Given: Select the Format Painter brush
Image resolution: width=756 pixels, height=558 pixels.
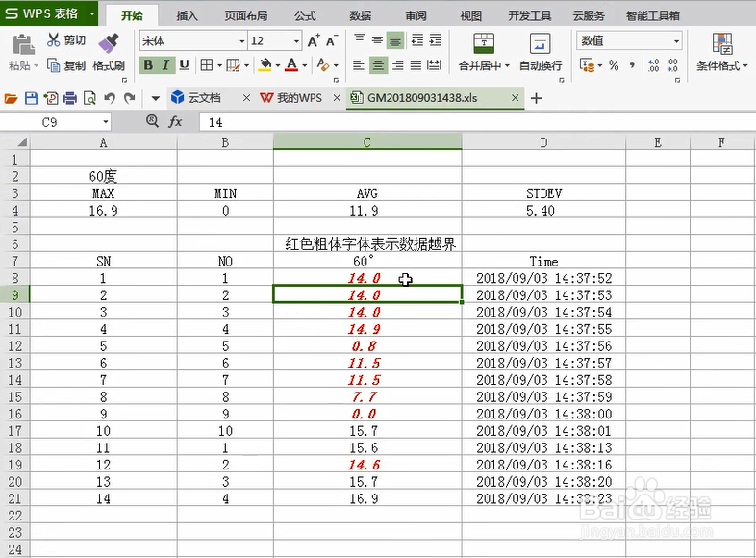Looking at the screenshot, I should tap(109, 43).
